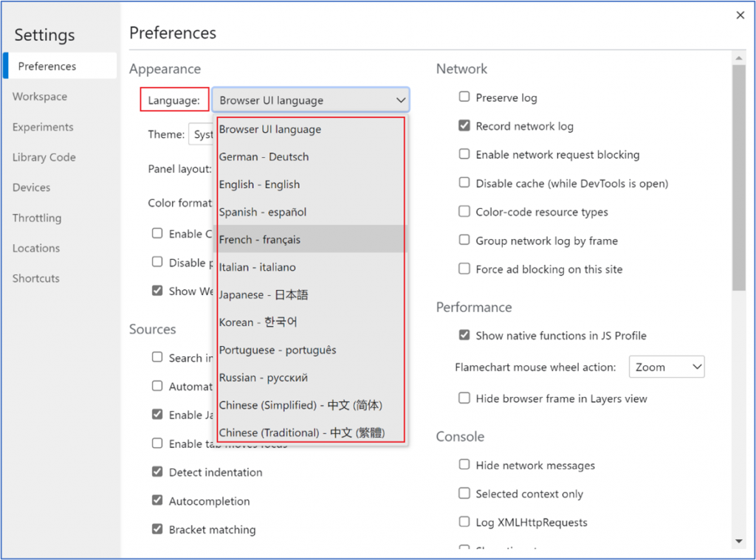
Task: Uncheck Record network log
Action: pyautogui.click(x=464, y=125)
